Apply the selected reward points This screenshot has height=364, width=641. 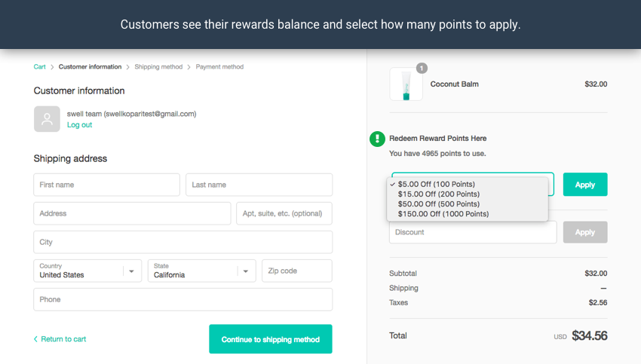coord(584,185)
